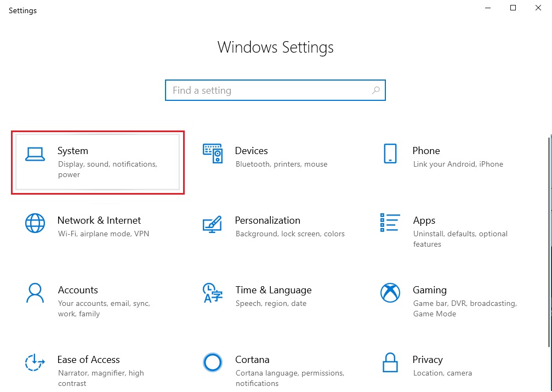Click the Cortana circle icon
This screenshot has width=552, height=392.
tap(212, 362)
